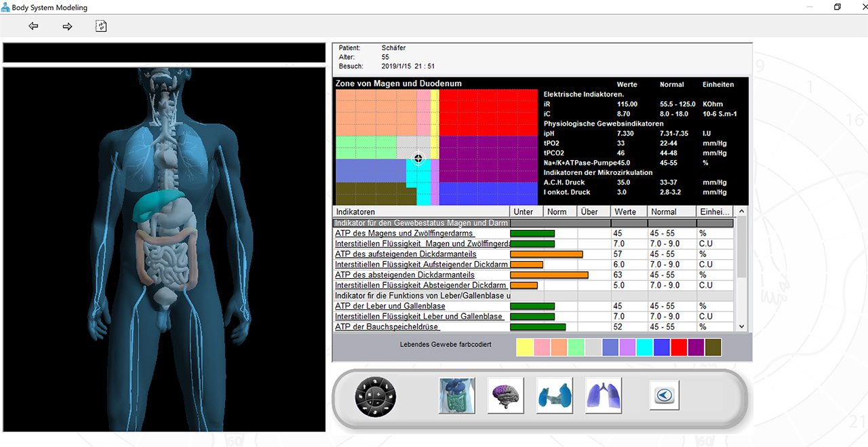This screenshot has height=447, width=868.
Task: Open 'ATP des Magens und Zwölffingerdarms' link
Action: click(x=404, y=233)
